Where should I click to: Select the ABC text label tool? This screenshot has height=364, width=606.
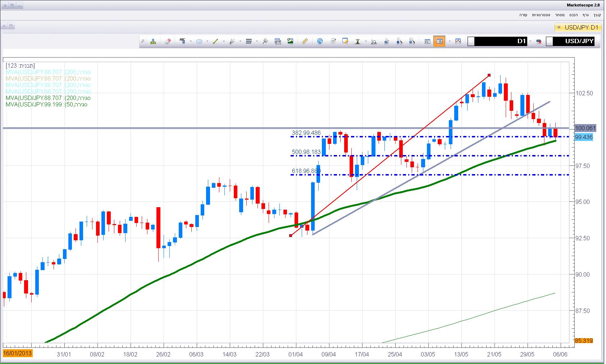[x=182, y=41]
